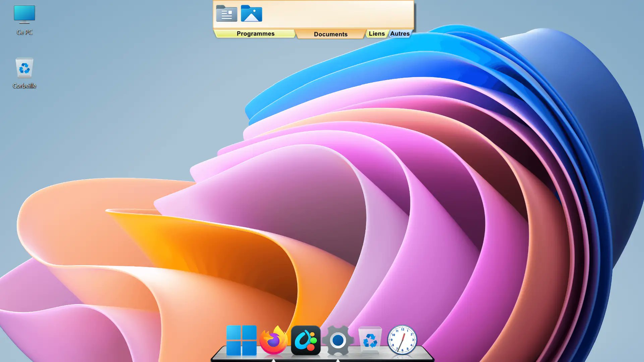Image resolution: width=644 pixels, height=362 pixels.
Task: Click the Windows Start icon in the dock
Action: pos(241,340)
